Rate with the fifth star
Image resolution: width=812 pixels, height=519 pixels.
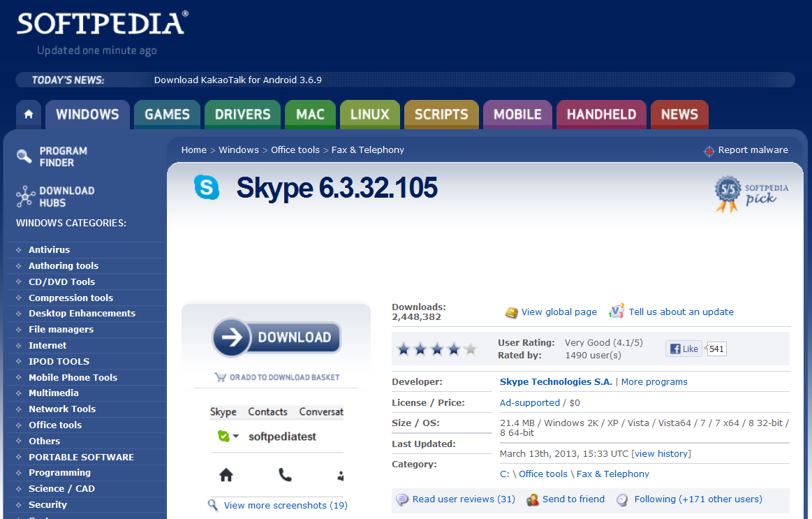point(471,349)
